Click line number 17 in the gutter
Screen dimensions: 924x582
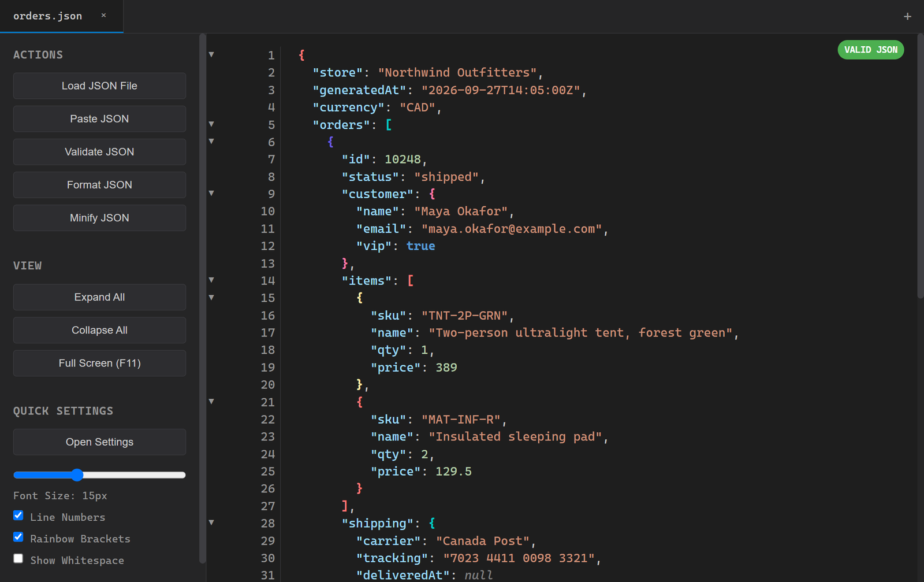coord(267,332)
